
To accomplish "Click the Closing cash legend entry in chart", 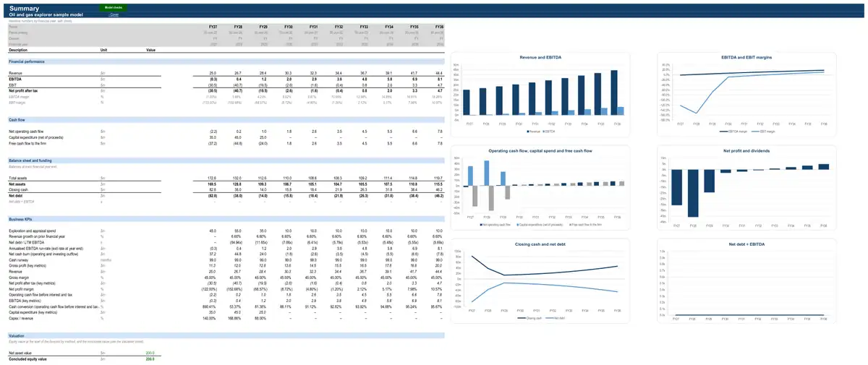I will click(x=531, y=318).
